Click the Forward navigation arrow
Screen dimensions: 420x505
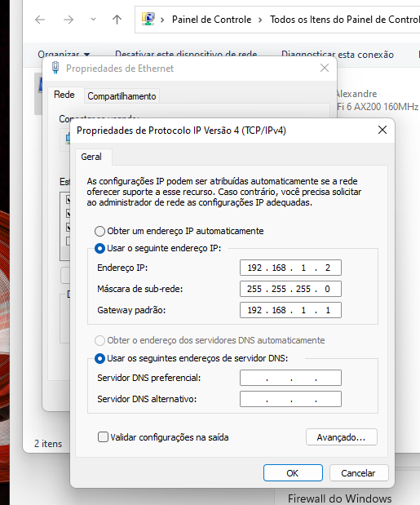[x=69, y=20]
